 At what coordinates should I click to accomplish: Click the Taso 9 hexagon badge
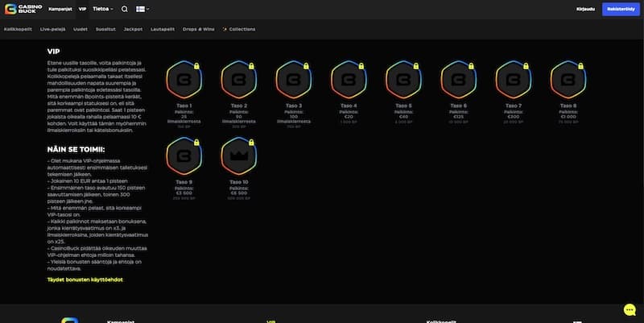click(184, 155)
